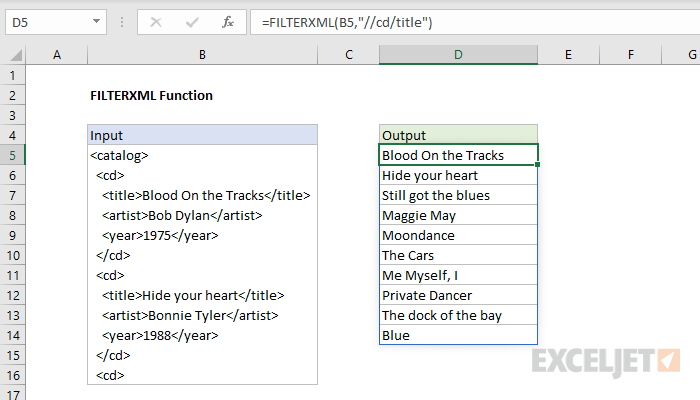Select row 5 header
The height and width of the screenshot is (400, 700).
pos(12,155)
